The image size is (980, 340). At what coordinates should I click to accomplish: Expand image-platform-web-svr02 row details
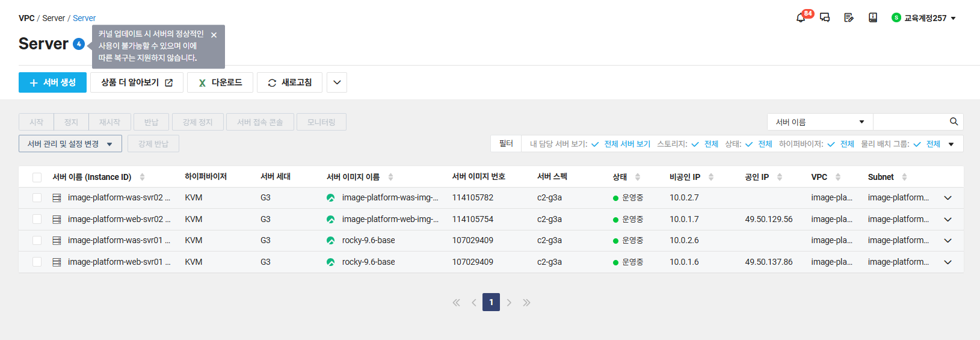pyautogui.click(x=948, y=220)
